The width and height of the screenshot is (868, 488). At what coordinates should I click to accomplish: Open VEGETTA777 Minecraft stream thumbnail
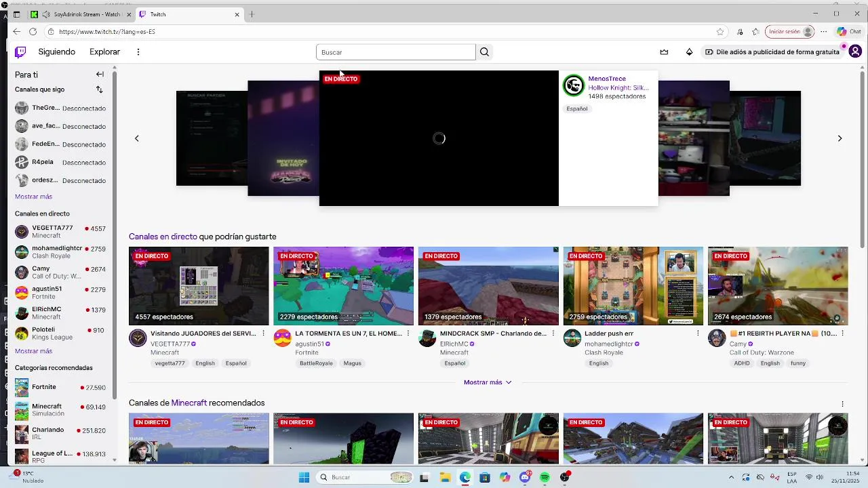tap(199, 286)
